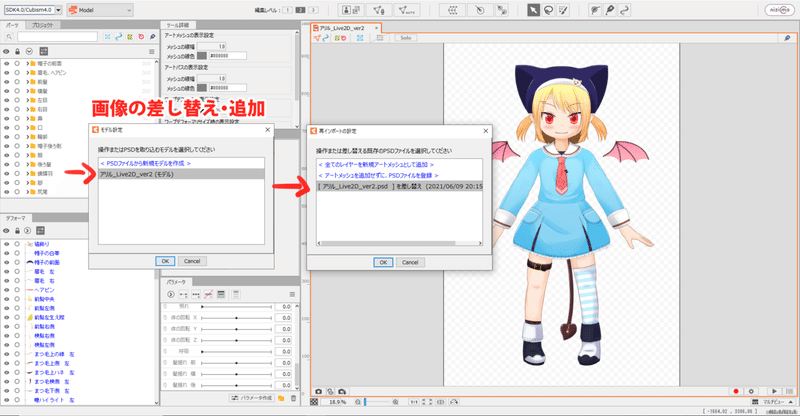
Task: Click Cancel in the 再インポートの設定 dialog
Action: [410, 262]
